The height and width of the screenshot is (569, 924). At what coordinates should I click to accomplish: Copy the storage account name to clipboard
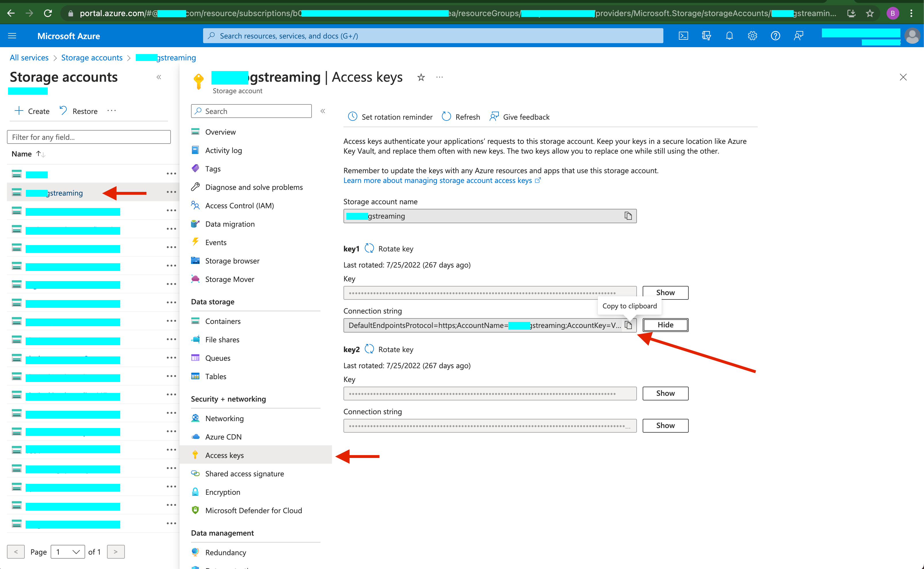(x=628, y=216)
